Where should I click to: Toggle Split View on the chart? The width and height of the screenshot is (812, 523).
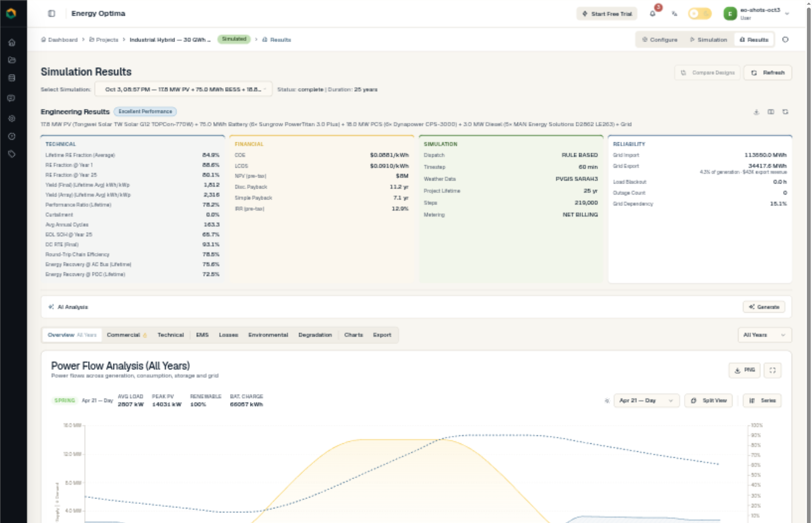tap(709, 400)
